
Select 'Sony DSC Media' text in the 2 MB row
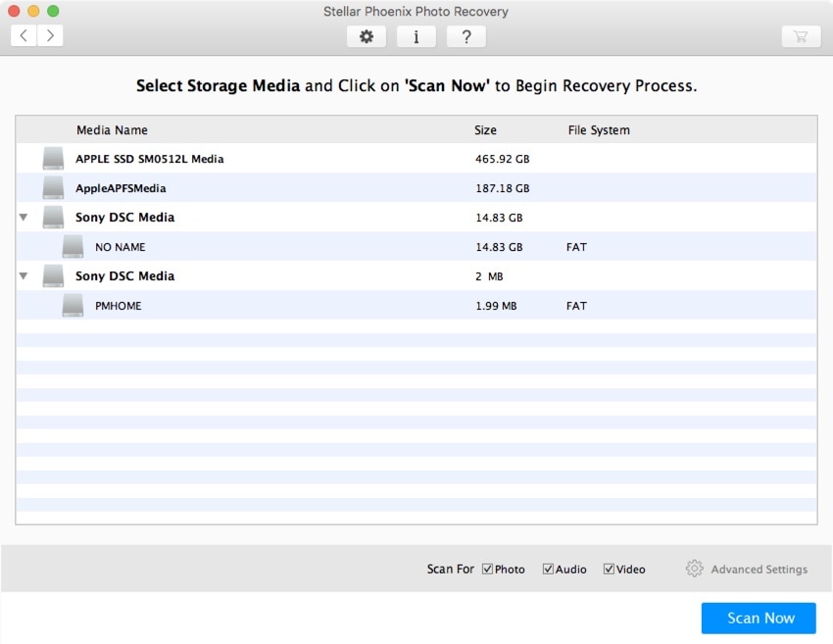tap(124, 276)
